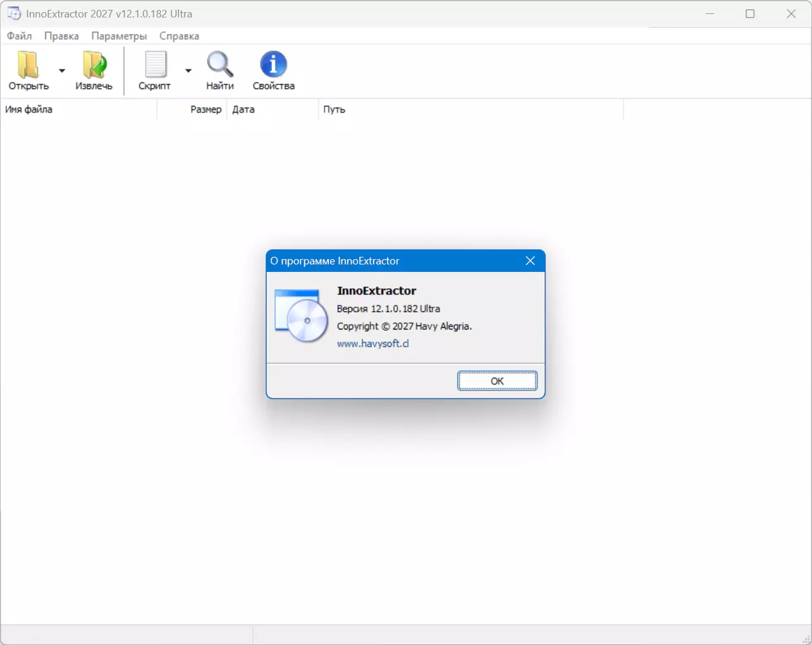Image resolution: width=812 pixels, height=645 pixels.
Task: Click the InnoExtractor app icon in title bar
Action: click(14, 13)
